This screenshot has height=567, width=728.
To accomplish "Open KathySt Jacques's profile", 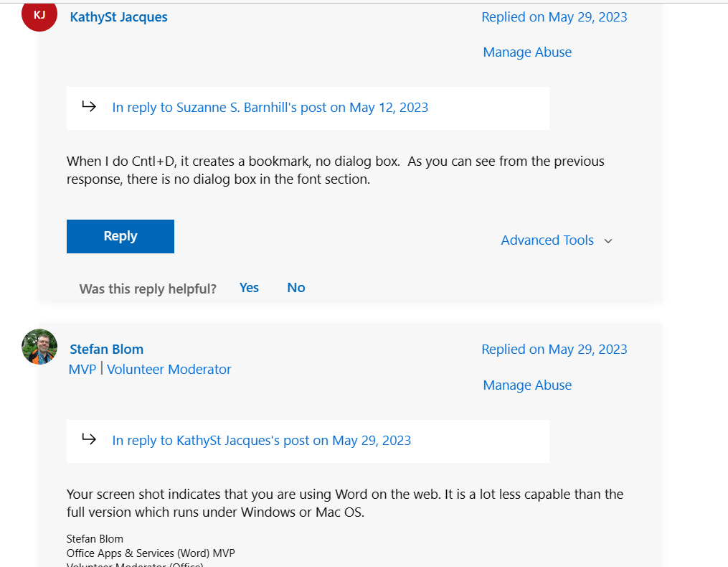I will (x=118, y=17).
